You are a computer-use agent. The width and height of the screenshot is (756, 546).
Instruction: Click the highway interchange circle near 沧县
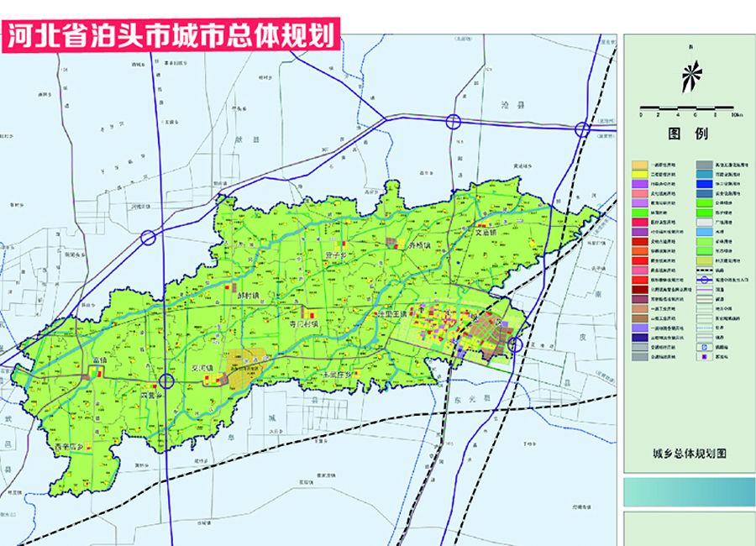[454, 121]
